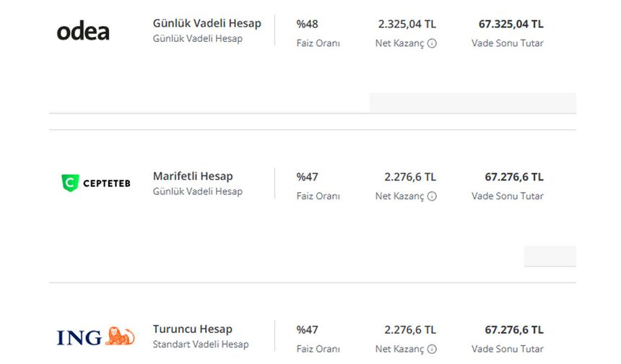This screenshot has width=621, height=364.
Task: Click Odea's 2.325,04 TL Net Kazanç amount
Action: [x=407, y=24]
